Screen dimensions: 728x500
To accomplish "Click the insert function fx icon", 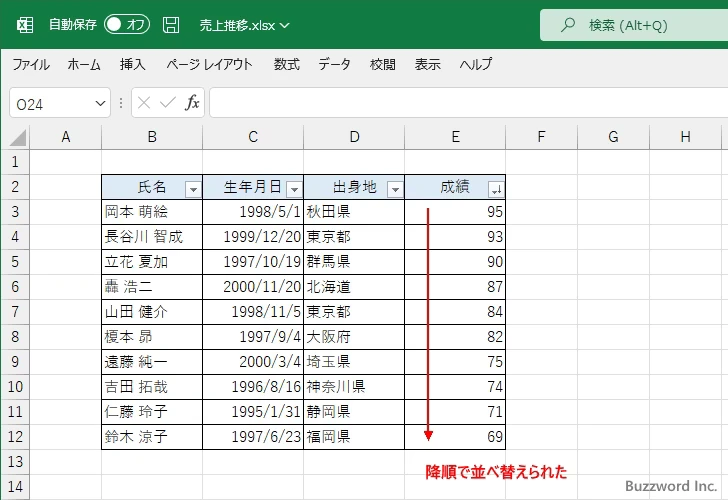I will [192, 102].
